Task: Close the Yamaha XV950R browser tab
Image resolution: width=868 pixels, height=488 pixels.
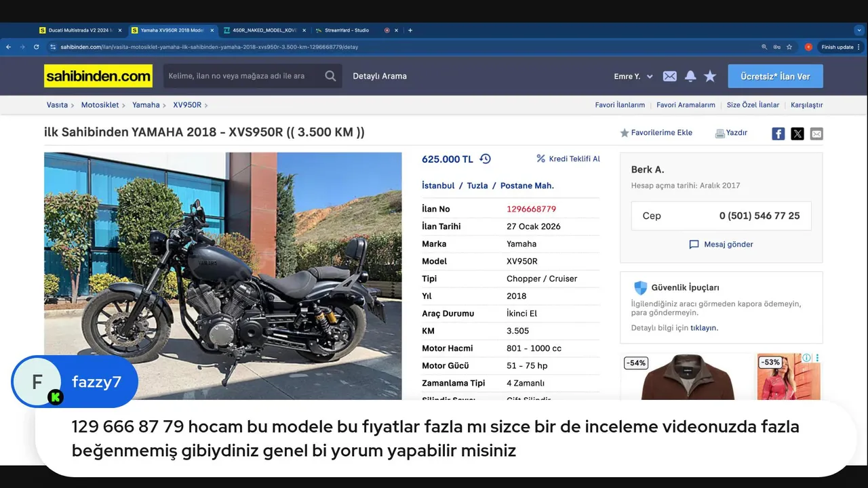Action: tap(212, 30)
